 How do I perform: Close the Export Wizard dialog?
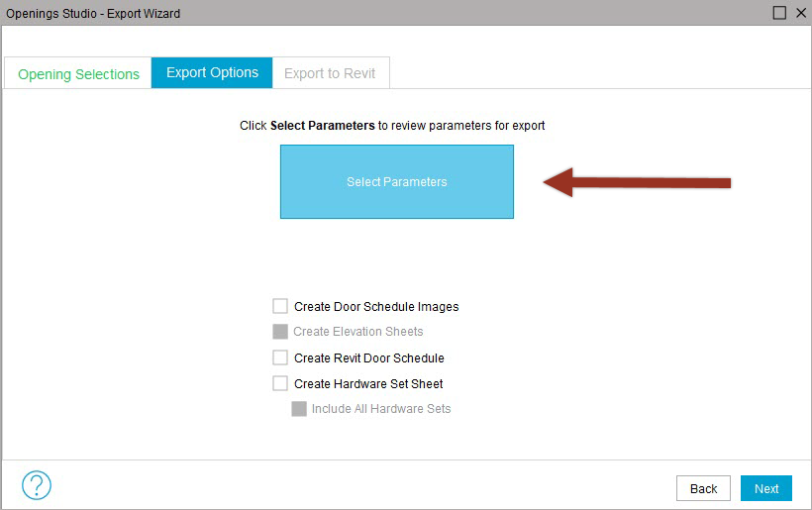coord(800,13)
